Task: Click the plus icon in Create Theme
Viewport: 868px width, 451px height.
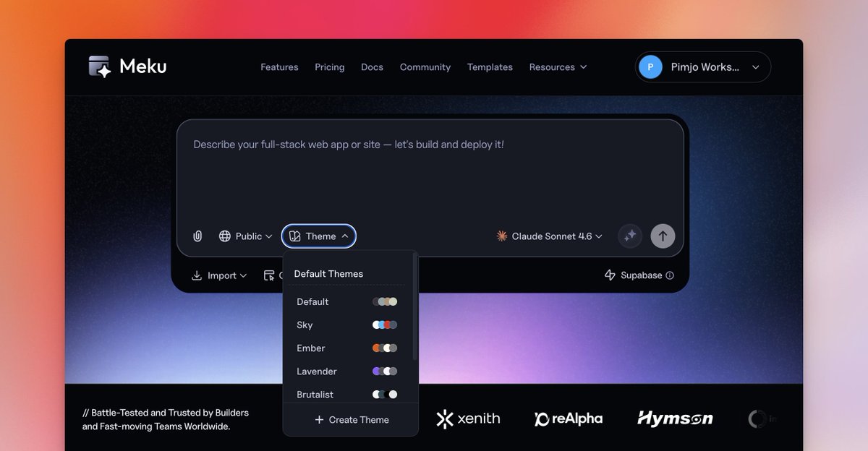Action: click(319, 420)
